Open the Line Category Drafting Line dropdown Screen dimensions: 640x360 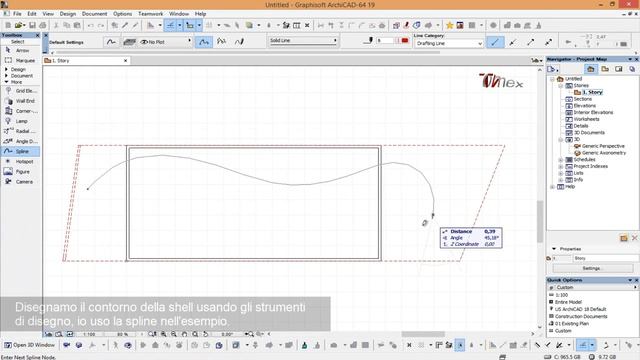[449, 43]
